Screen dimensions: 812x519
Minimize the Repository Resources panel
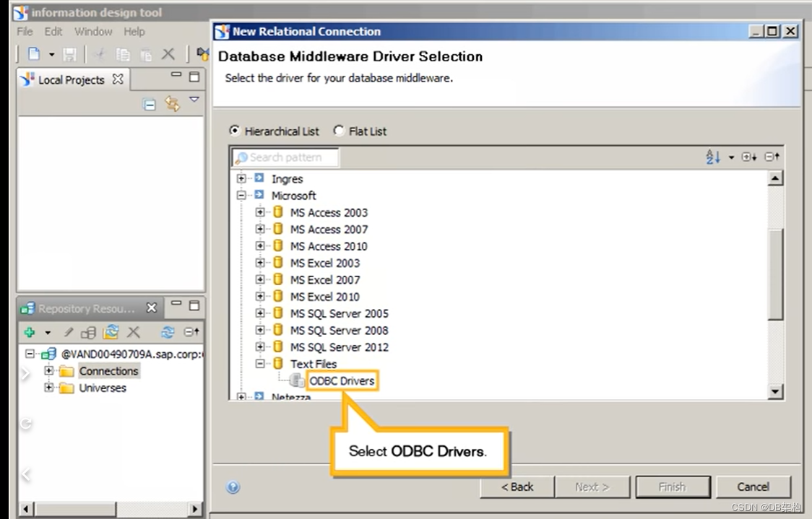[x=176, y=303]
